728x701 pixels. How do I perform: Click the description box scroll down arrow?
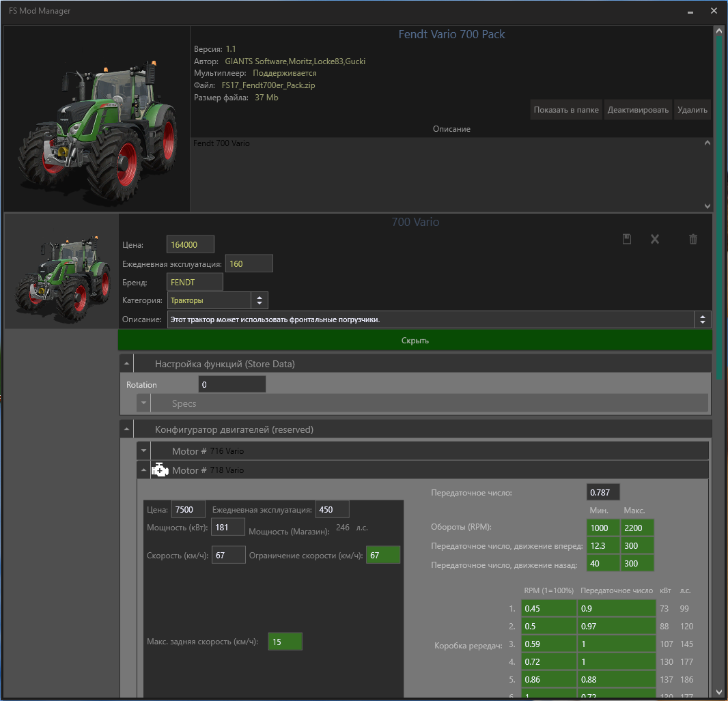[x=707, y=205]
